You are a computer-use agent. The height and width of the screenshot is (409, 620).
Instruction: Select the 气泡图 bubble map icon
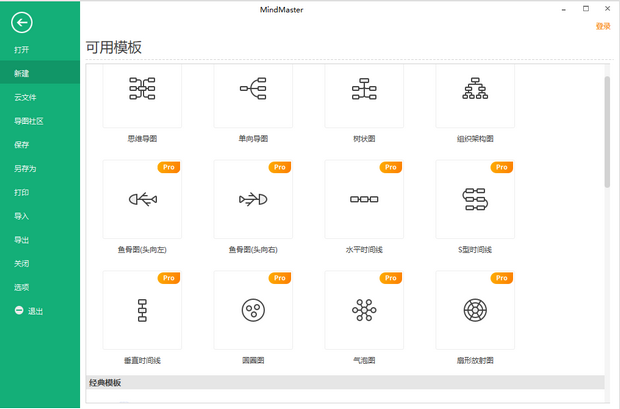click(x=364, y=310)
